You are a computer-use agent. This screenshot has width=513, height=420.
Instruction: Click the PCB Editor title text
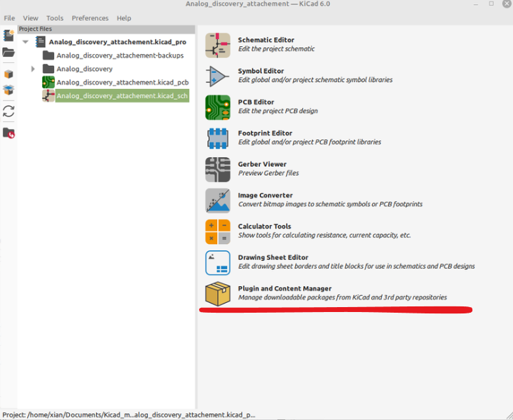[256, 102]
